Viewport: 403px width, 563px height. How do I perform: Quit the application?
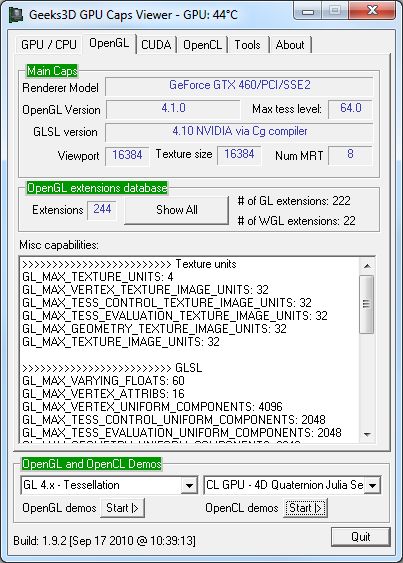360,537
